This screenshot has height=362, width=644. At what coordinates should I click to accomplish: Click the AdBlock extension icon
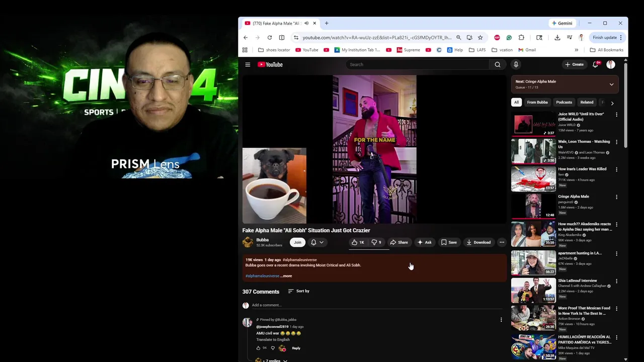[497, 38]
